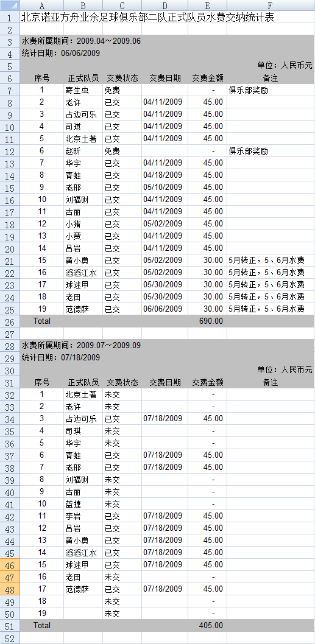Screen dimensions: 315x644
Task: Select column F header
Action: (x=270, y=5)
